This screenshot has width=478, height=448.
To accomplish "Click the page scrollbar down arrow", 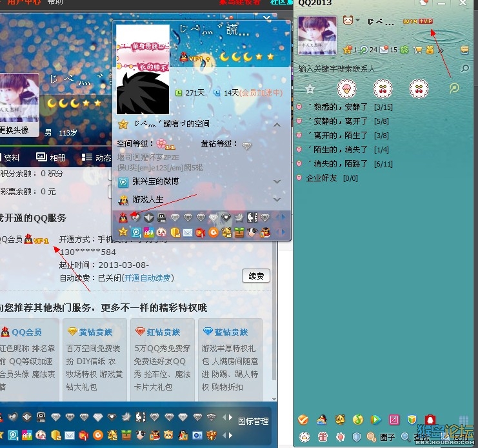I will pyautogui.click(x=274, y=399).
